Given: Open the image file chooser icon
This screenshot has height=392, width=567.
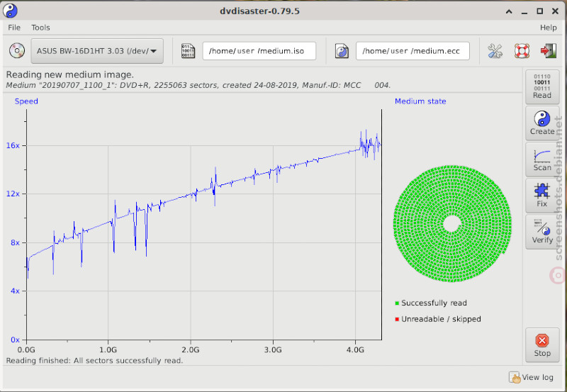Looking at the screenshot, I should [x=188, y=51].
